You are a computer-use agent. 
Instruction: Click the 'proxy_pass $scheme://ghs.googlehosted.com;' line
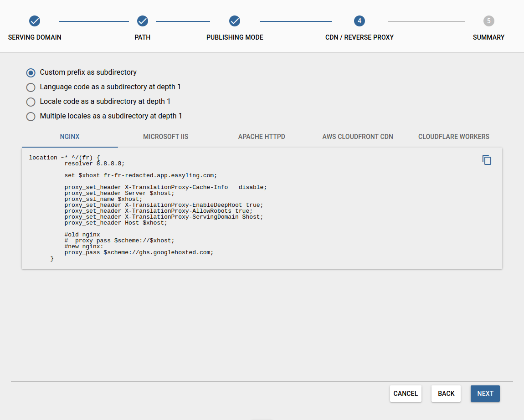point(139,253)
